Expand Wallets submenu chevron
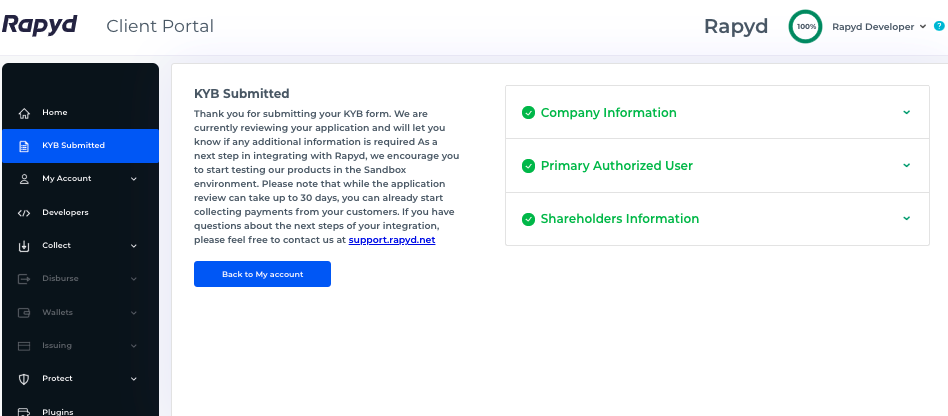Screen dimensions: 948x416 tap(134, 313)
